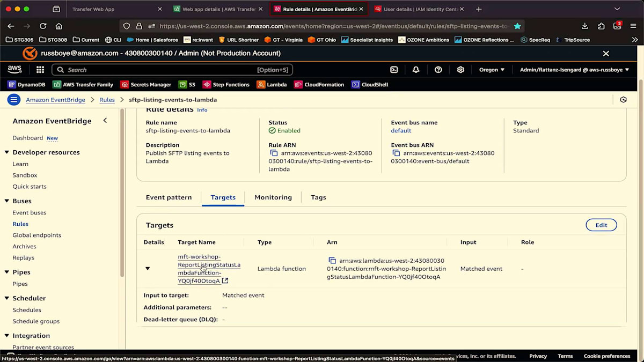The image size is (644, 362).
Task: Open the AWS services grid menu
Action: tap(40, 70)
